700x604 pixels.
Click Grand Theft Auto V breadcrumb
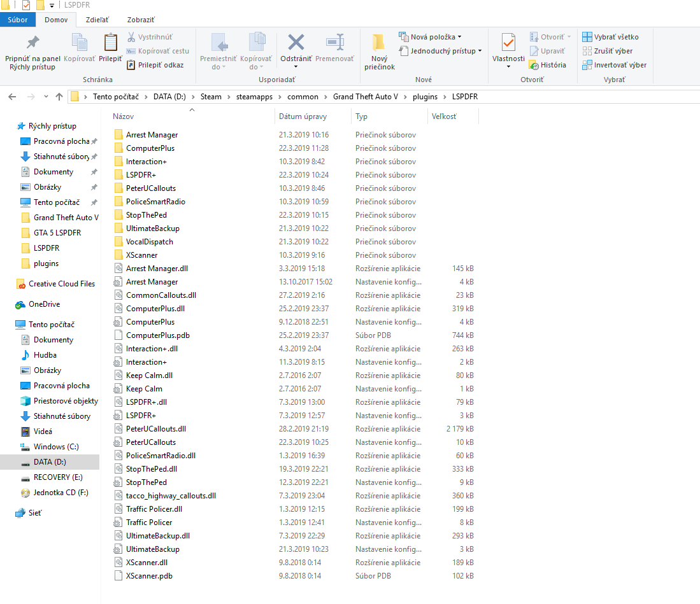point(365,97)
